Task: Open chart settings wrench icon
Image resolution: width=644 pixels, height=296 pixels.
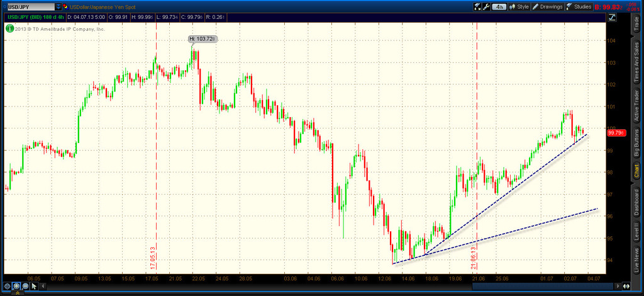Action: (x=486, y=6)
